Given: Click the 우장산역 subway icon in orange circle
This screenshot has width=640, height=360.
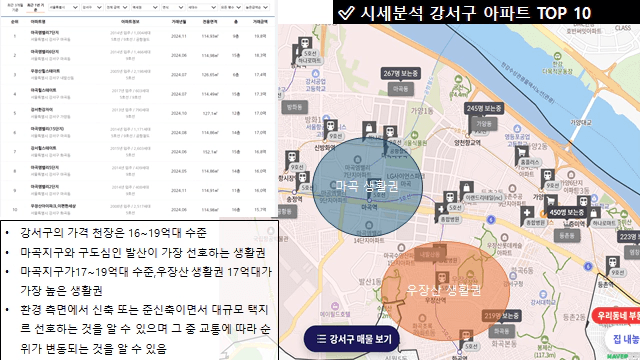Looking at the screenshot, I should (442, 279).
